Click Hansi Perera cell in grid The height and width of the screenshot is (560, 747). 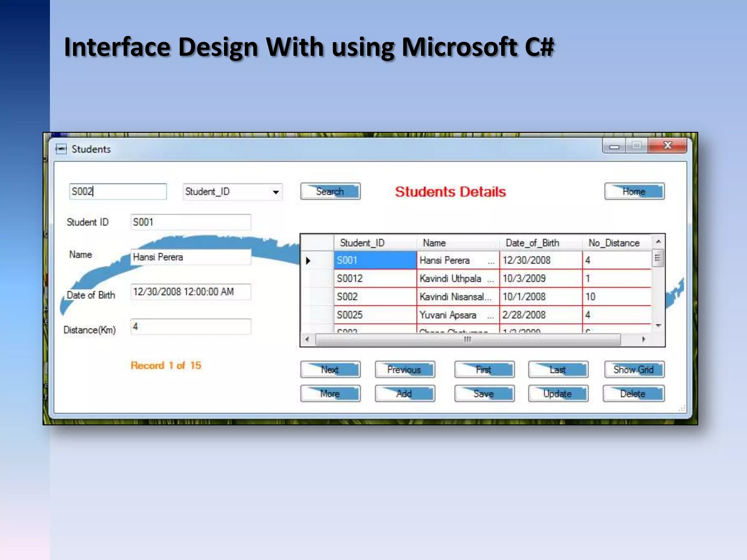point(458,260)
